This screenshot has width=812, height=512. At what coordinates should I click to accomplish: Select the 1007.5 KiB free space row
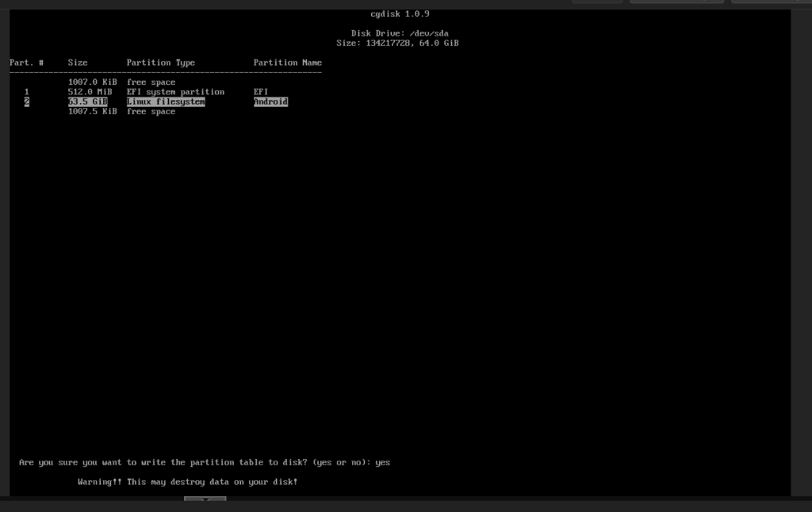121,112
